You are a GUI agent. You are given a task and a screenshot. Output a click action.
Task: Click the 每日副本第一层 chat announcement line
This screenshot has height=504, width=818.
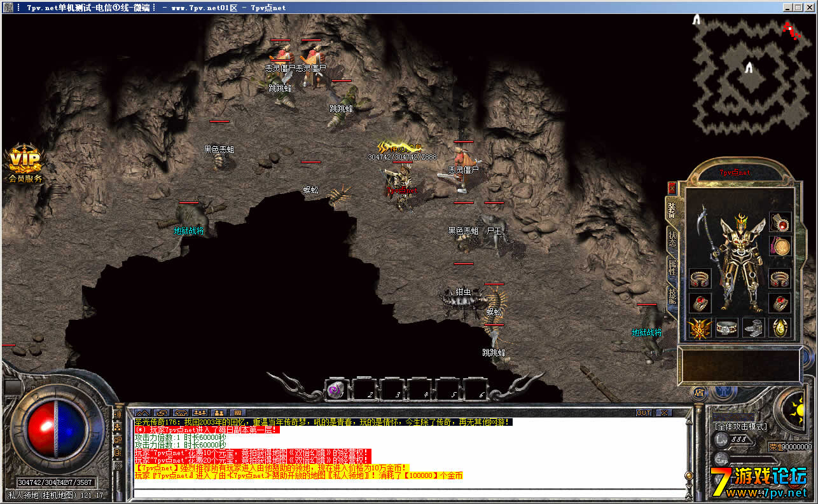(207, 430)
